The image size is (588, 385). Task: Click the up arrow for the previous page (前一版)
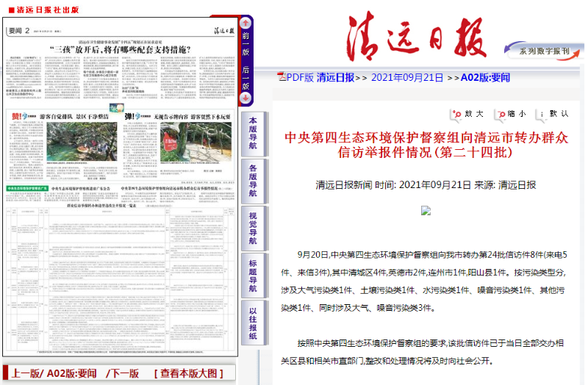click(246, 21)
